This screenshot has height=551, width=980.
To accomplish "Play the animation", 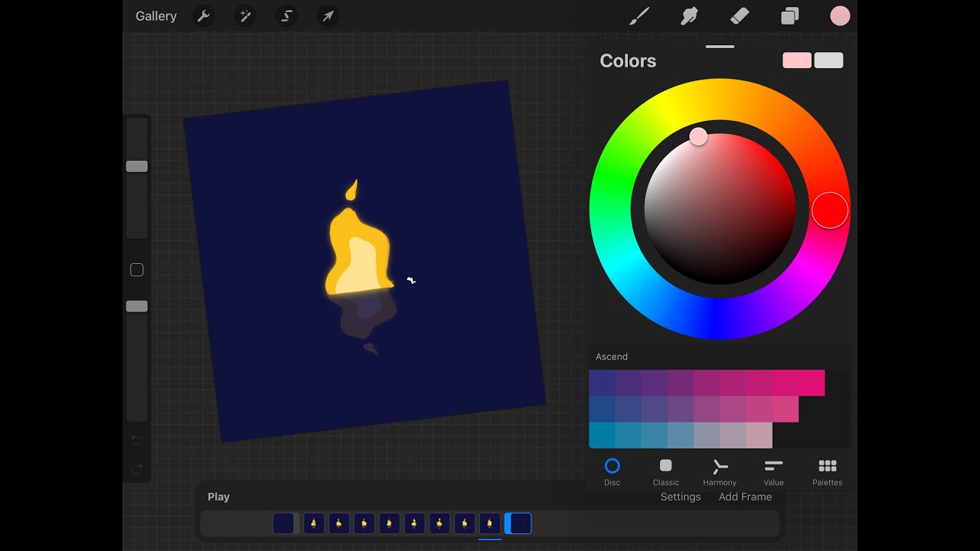I will (x=218, y=497).
